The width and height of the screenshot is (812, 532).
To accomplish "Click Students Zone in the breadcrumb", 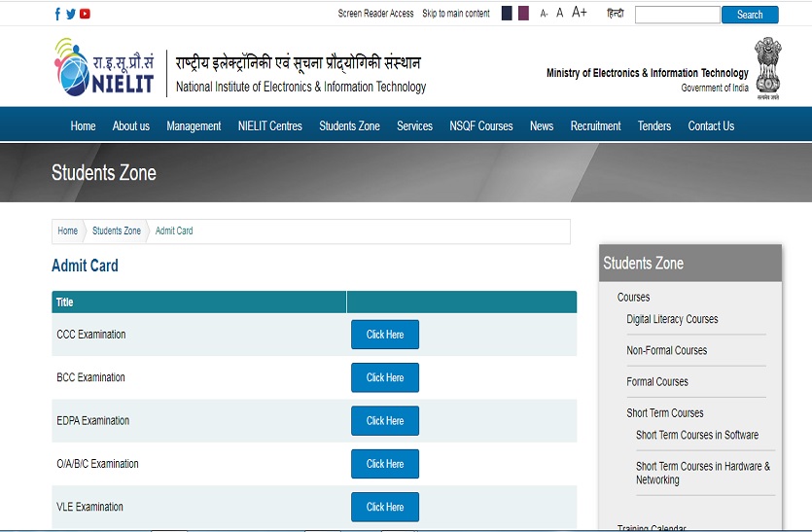I will click(117, 231).
